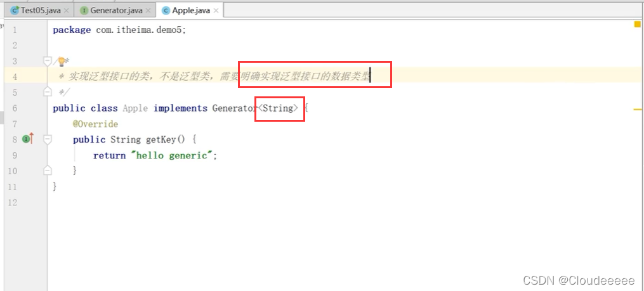Click line number 12 in the gutter
The height and width of the screenshot is (291, 644).
12,202
